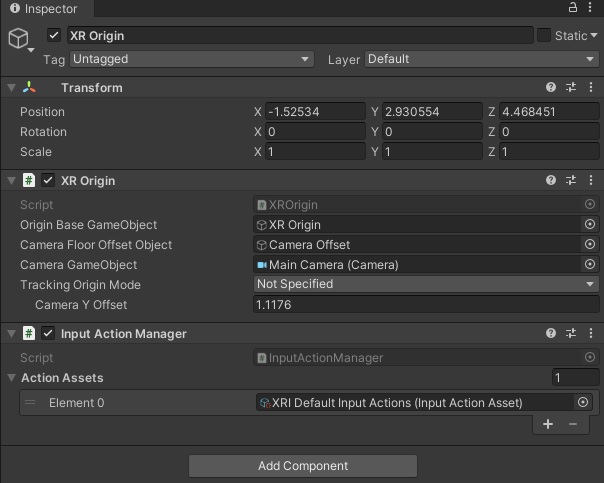Image resolution: width=604 pixels, height=483 pixels.
Task: Disable the Input Action Manager component checkbox
Action: tap(48, 333)
